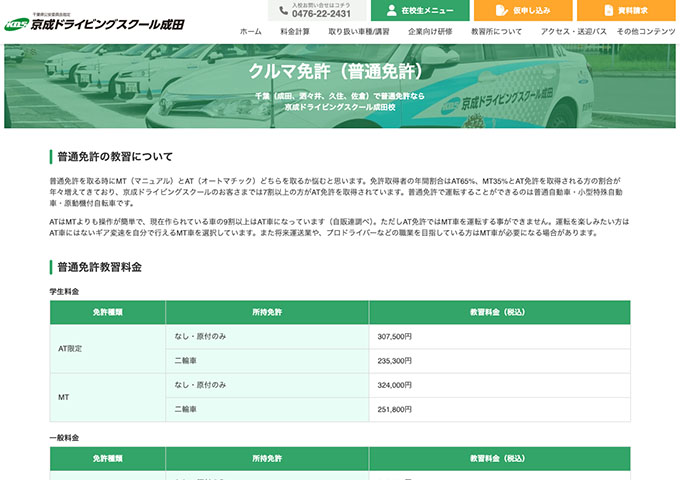Click the price 235,300円
Image resolution: width=680 pixels, height=480 pixels.
point(395,361)
